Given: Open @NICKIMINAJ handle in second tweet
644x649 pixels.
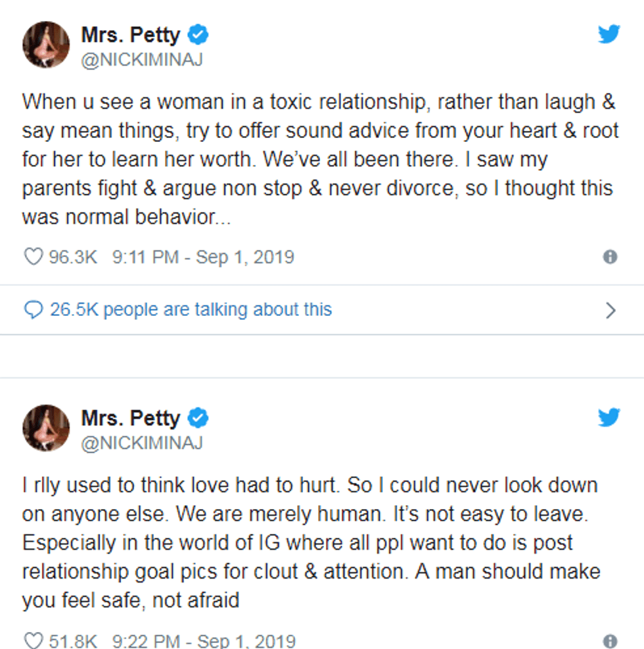Looking at the screenshot, I should click(x=141, y=442).
